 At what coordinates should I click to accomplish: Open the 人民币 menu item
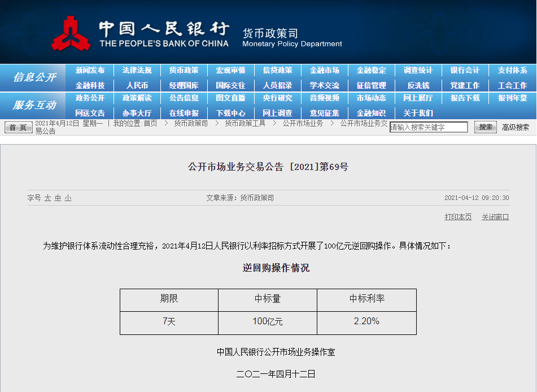point(137,85)
